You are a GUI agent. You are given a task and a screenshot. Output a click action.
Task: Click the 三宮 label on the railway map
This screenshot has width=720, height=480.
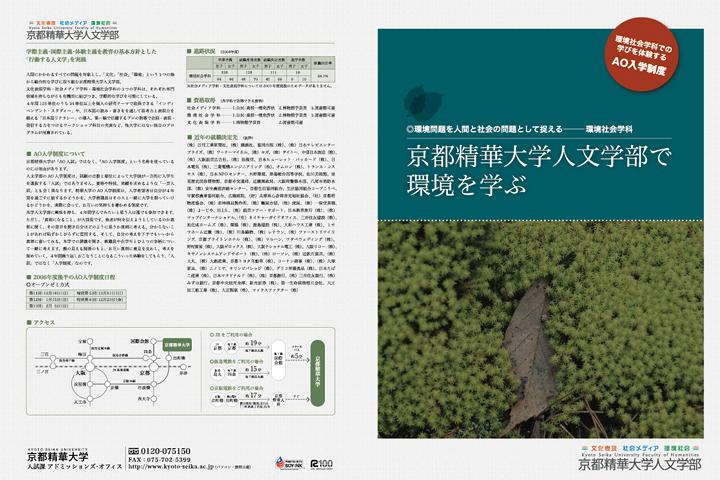(x=44, y=355)
